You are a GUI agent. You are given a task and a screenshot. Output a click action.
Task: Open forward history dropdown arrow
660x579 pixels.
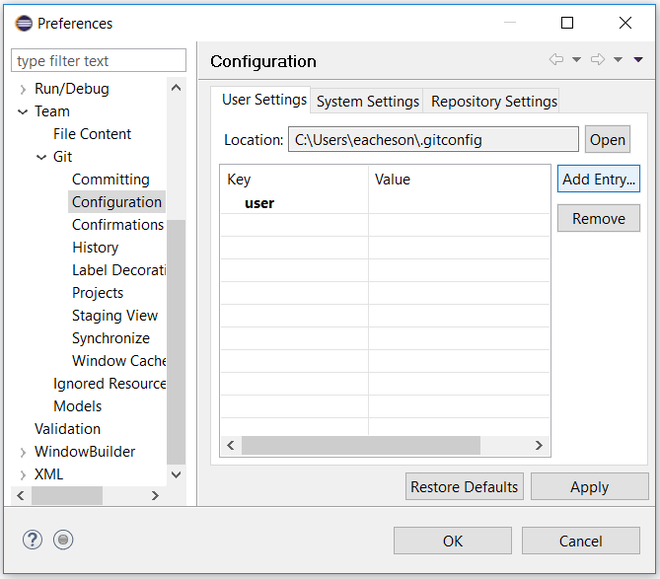(618, 60)
